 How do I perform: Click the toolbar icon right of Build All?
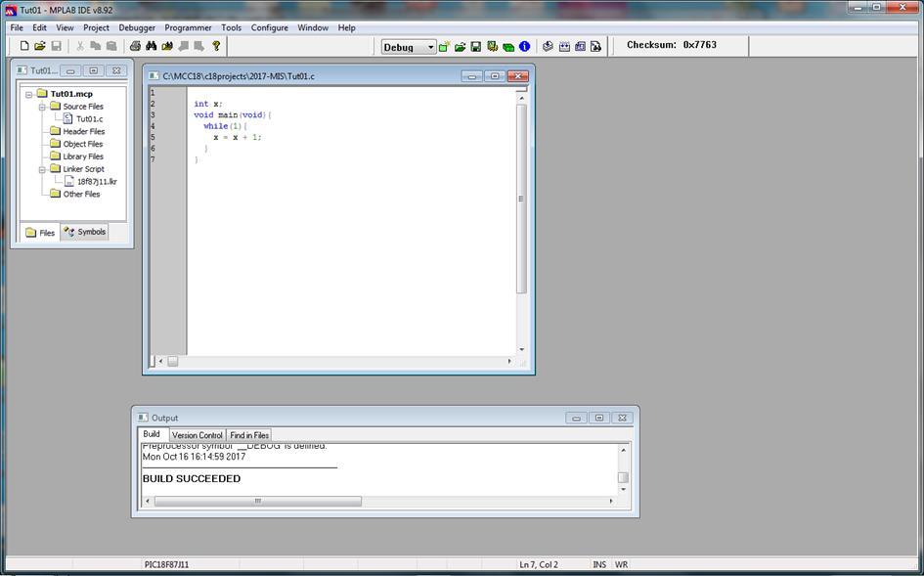point(580,47)
